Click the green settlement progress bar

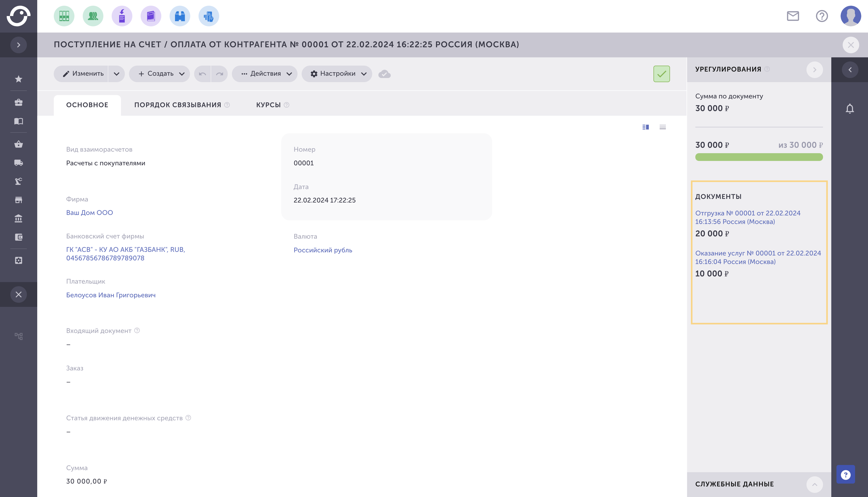759,157
